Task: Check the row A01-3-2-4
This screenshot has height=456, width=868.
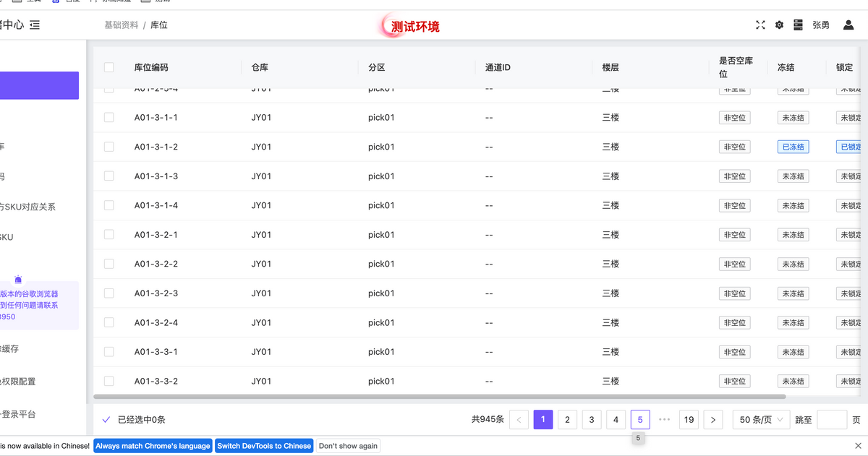Action: pyautogui.click(x=109, y=322)
